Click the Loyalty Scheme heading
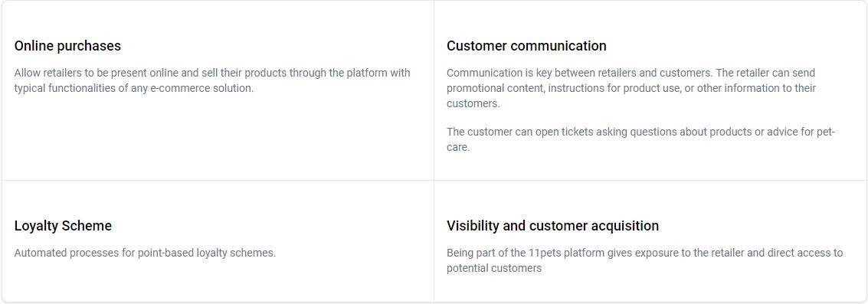Image resolution: width=868 pixels, height=304 pixels. (63, 226)
